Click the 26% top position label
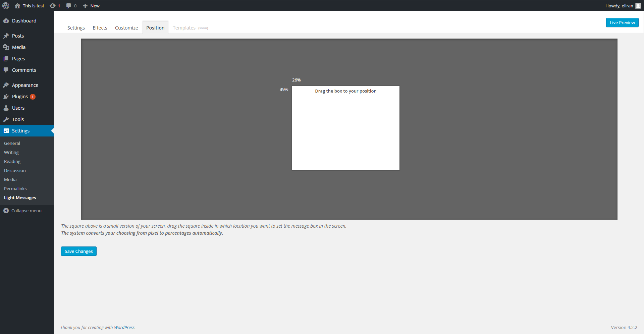644x334 pixels. tap(297, 80)
